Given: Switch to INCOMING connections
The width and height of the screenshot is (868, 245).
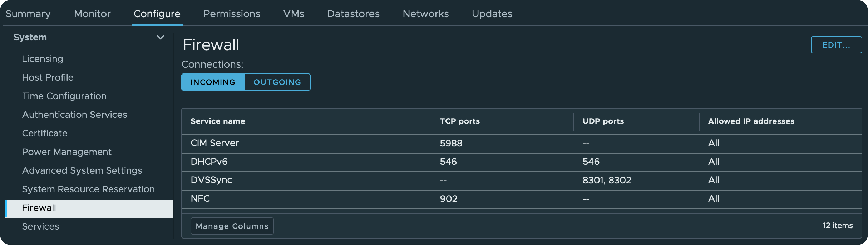Looking at the screenshot, I should click(x=213, y=82).
